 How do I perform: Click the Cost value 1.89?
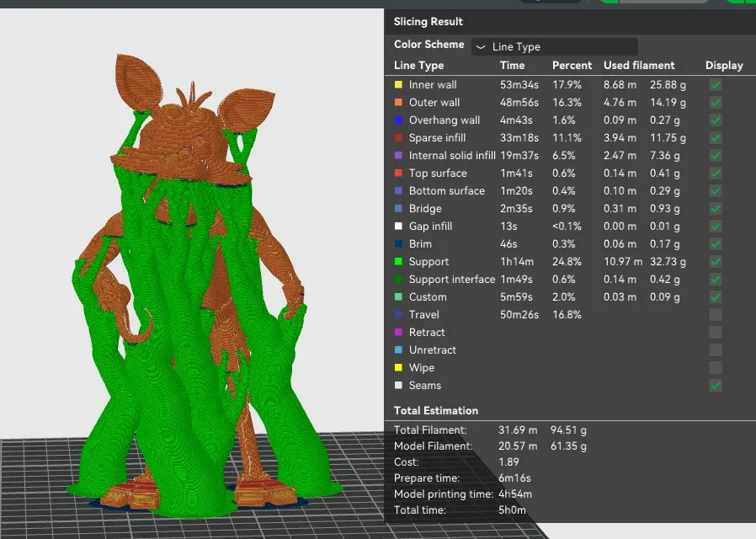[x=508, y=462]
